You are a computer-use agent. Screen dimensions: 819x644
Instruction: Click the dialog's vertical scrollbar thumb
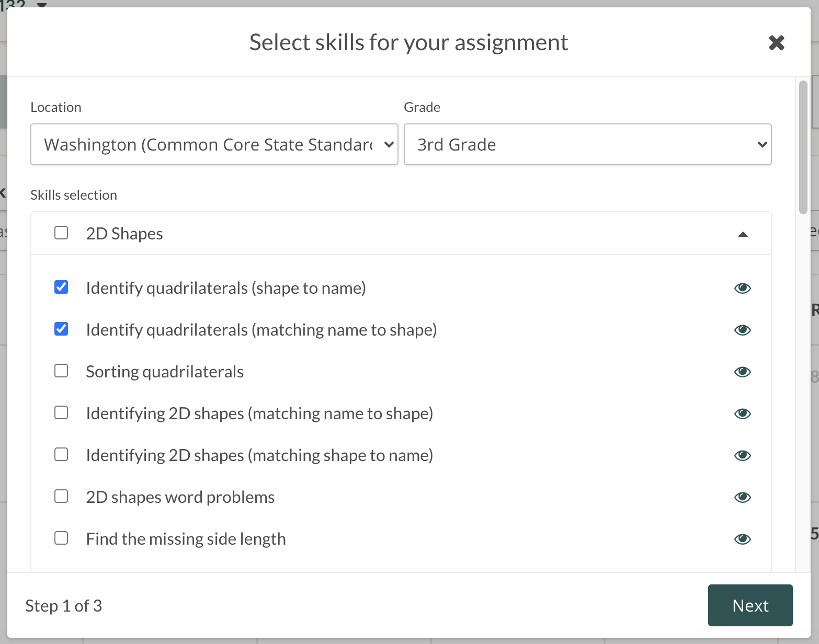coord(803,147)
